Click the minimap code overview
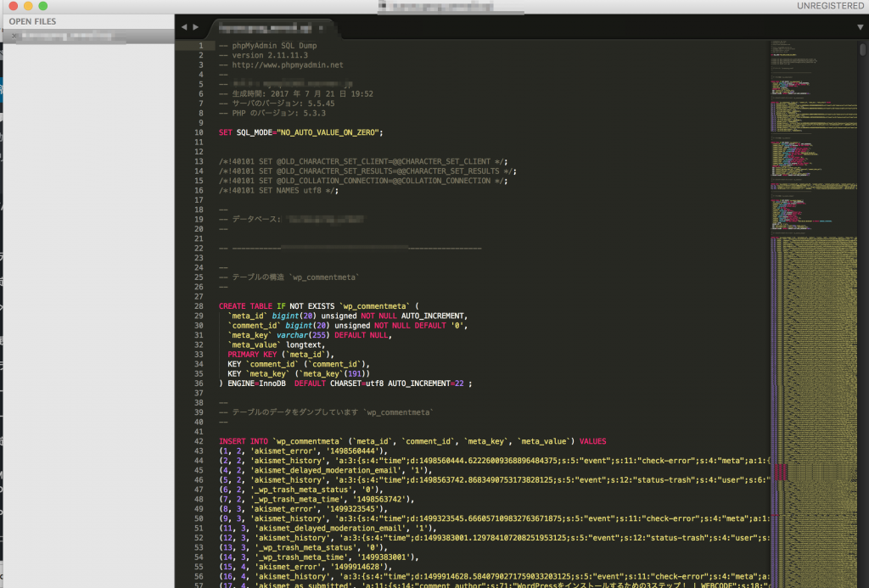 [x=813, y=313]
